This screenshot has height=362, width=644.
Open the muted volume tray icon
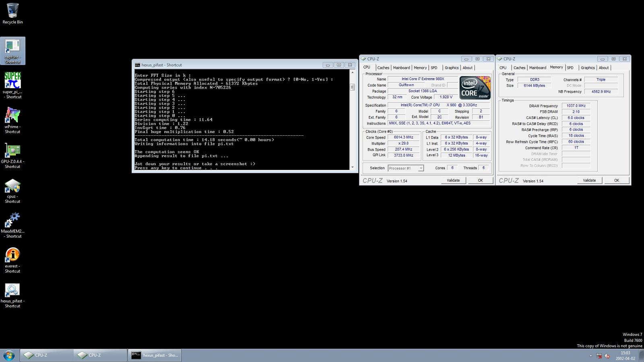point(607,356)
